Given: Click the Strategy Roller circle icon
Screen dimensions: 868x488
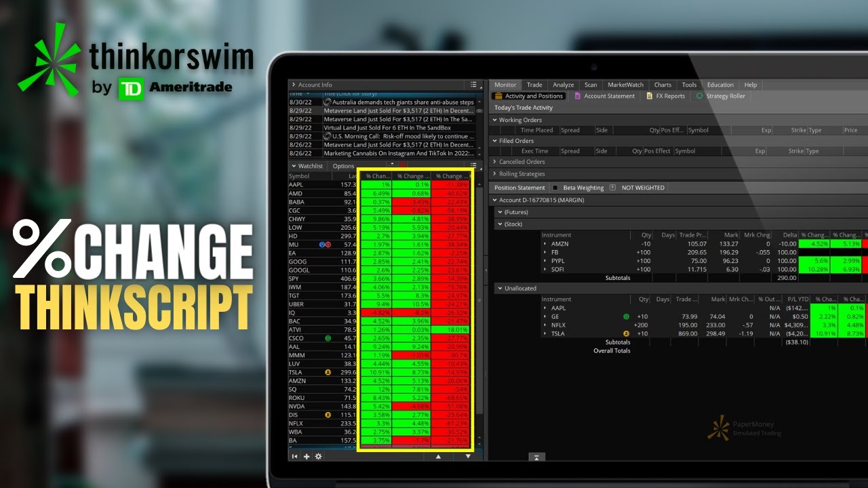Looking at the screenshot, I should coord(700,96).
